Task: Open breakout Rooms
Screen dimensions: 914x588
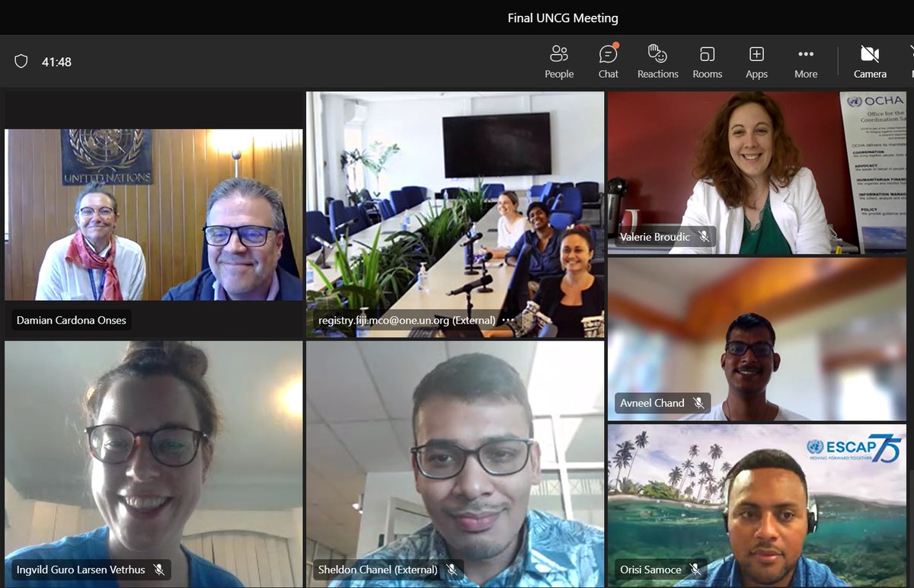Action: point(707,62)
